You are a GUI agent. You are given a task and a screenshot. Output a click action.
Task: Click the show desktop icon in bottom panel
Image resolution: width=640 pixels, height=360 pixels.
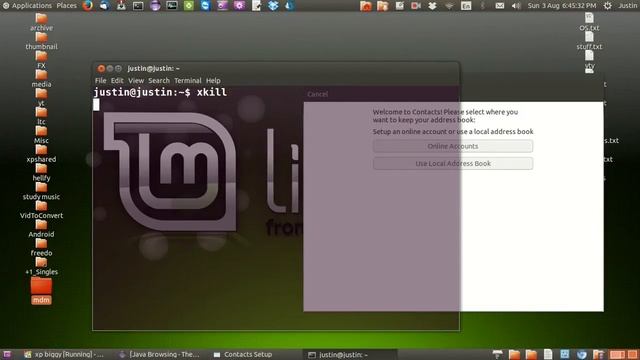(7, 354)
